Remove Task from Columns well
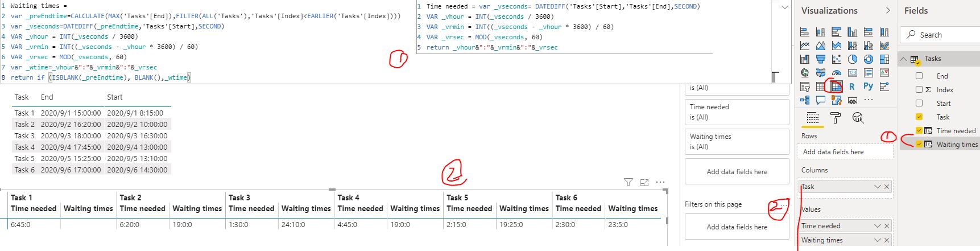This screenshot has height=251, width=980. click(887, 187)
